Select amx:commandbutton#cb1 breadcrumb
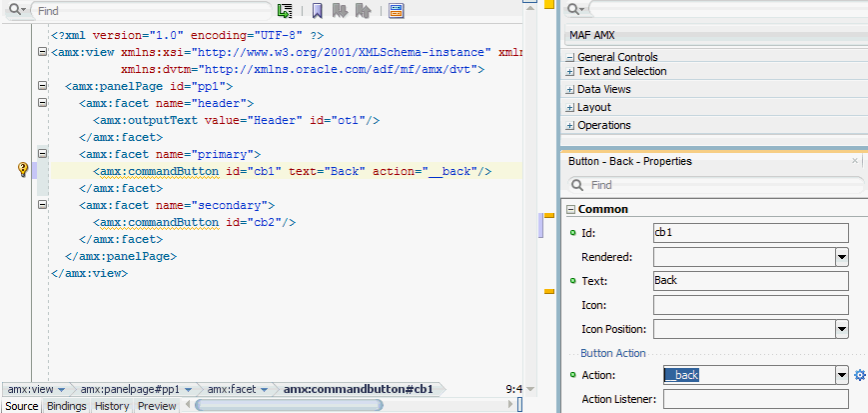 [358, 389]
